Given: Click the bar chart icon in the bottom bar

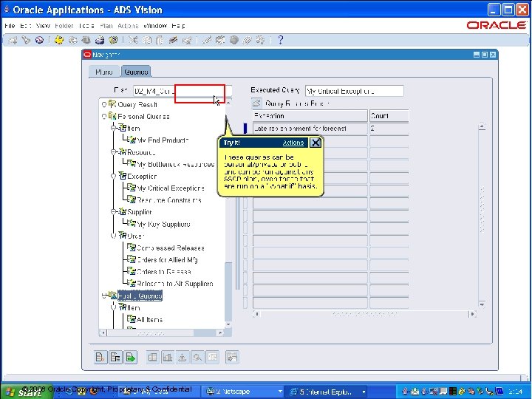Looking at the screenshot, I should 168,357.
